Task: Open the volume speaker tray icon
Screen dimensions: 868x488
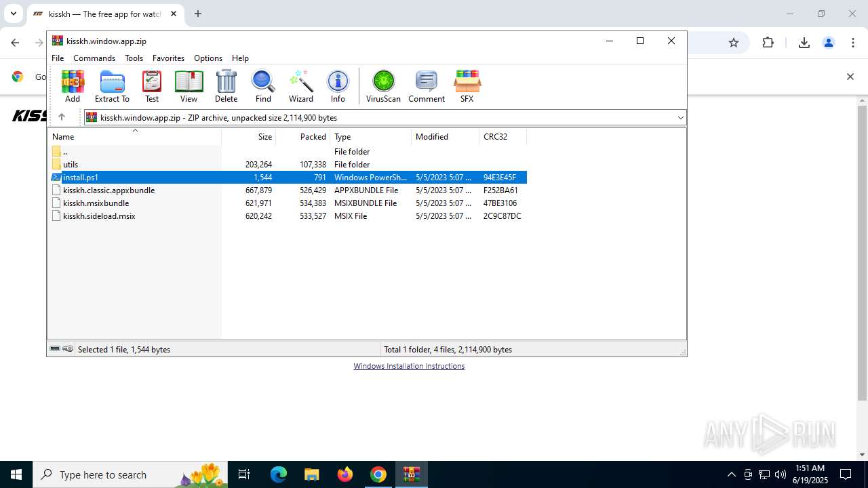Action: click(781, 474)
